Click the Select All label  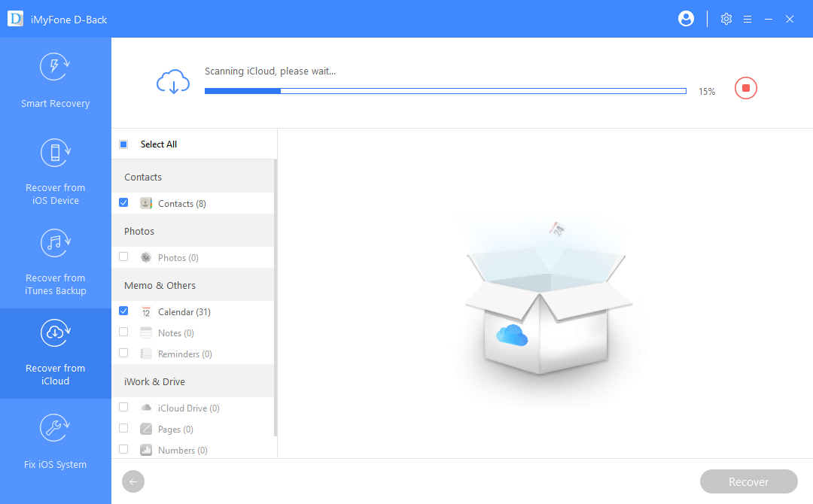pos(159,144)
